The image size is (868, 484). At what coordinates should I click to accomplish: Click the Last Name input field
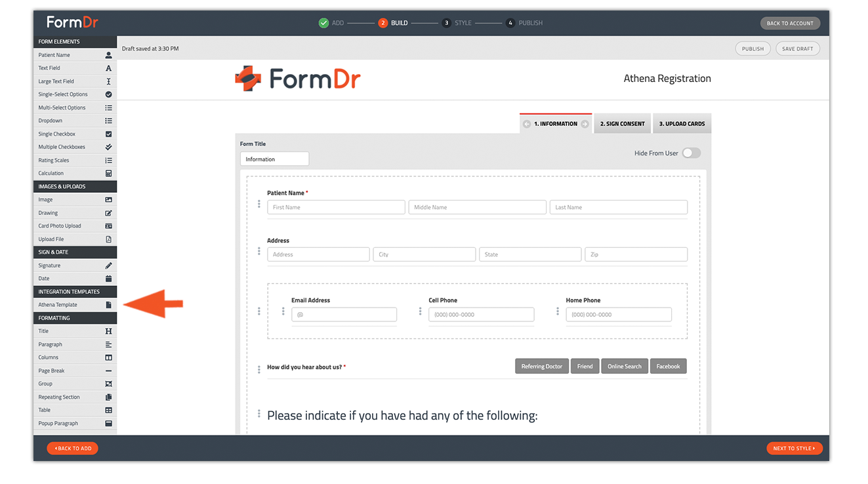pos(619,207)
